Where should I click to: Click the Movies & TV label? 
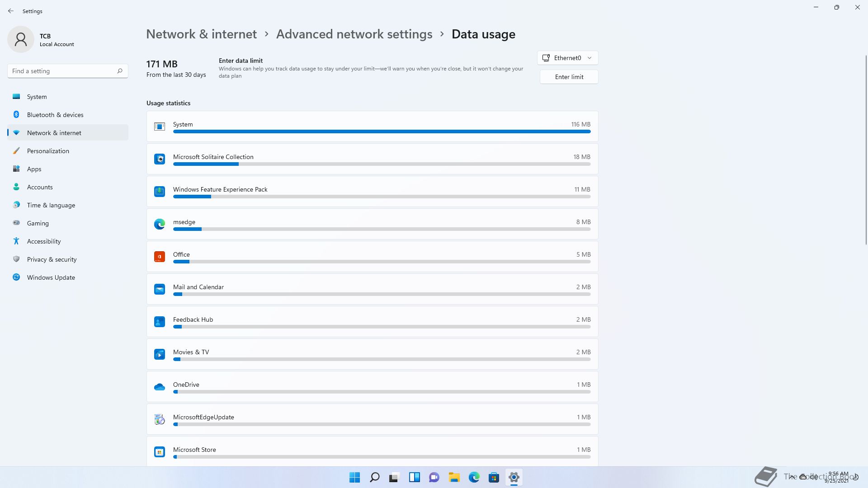[x=191, y=352]
